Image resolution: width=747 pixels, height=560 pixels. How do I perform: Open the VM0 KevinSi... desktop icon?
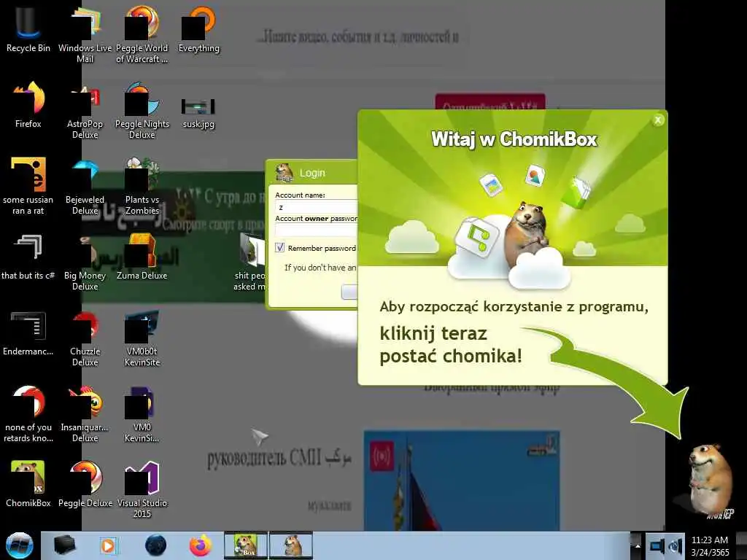[142, 414]
